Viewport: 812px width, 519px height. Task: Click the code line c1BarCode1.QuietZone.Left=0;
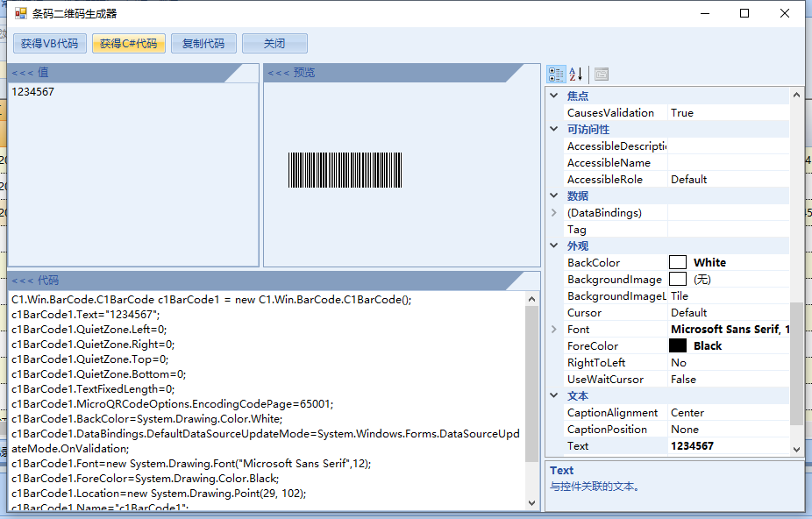coord(89,330)
